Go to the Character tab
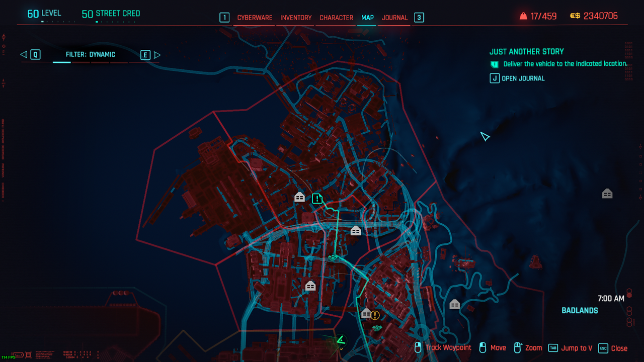Image resolution: width=644 pixels, height=362 pixels. tap(336, 18)
